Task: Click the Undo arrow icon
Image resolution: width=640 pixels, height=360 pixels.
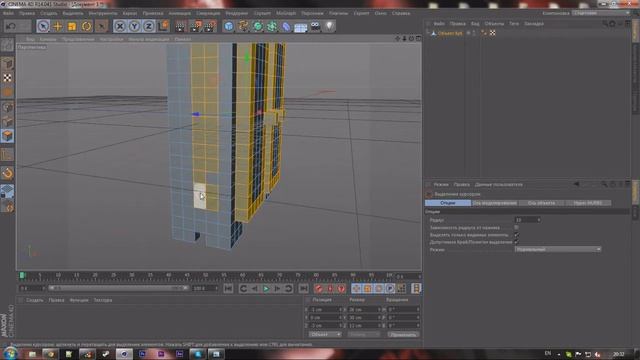Action: (11, 27)
